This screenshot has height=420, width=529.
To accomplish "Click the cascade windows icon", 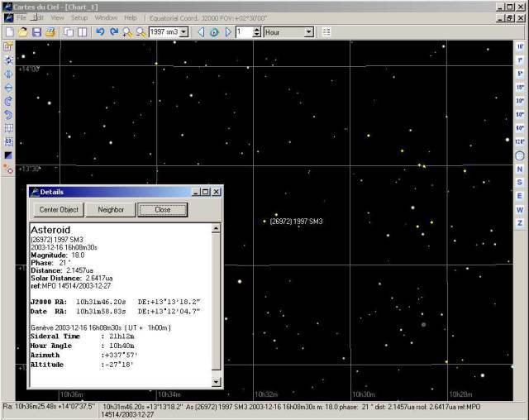I will point(69,32).
